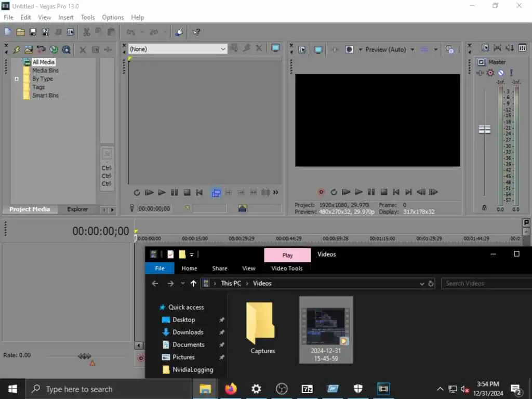Capture video icon in Project Media toolbar
Image resolution: width=532 pixels, height=399 pixels.
[x=41, y=49]
